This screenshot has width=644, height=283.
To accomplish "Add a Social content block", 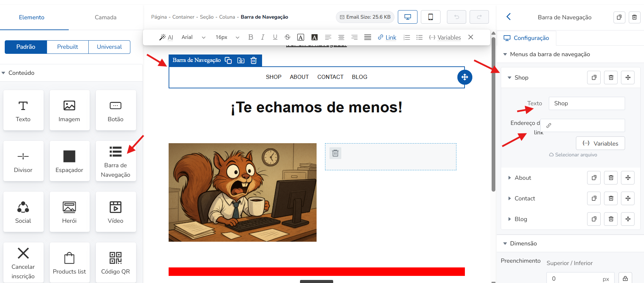I will tap(23, 212).
